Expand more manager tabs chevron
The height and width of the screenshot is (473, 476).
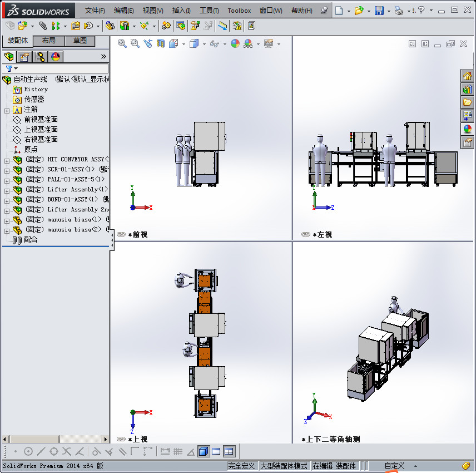point(103,57)
